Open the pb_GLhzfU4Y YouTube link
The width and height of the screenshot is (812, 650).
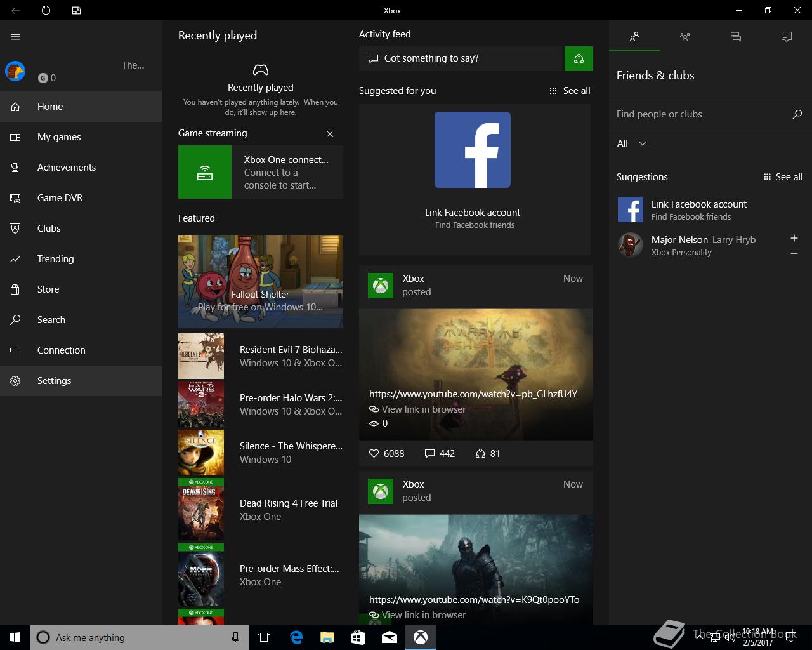coord(473,394)
